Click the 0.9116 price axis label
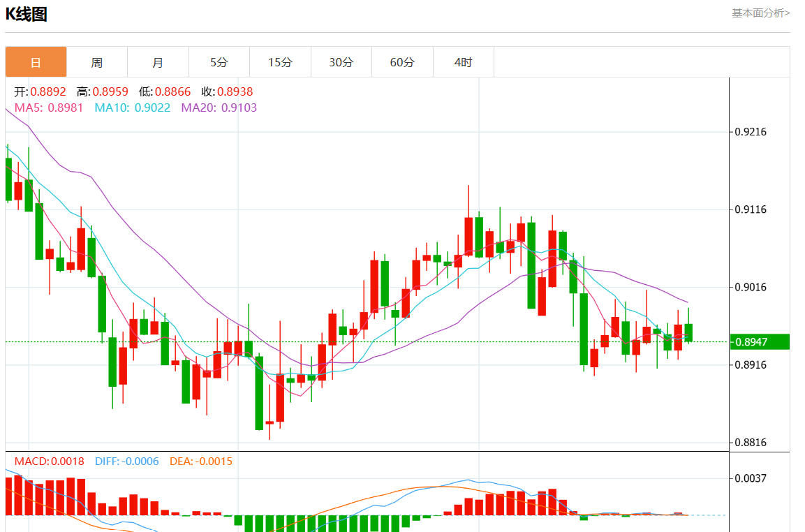Screen dimensions: 805x532 (x=751, y=209)
